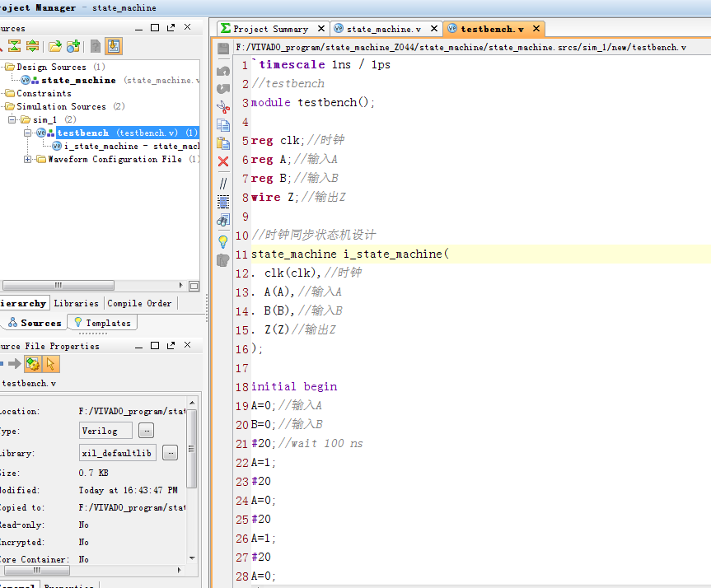The image size is (711, 588).
Task: Collapse the sim_1 folder node
Action: click(x=12, y=120)
